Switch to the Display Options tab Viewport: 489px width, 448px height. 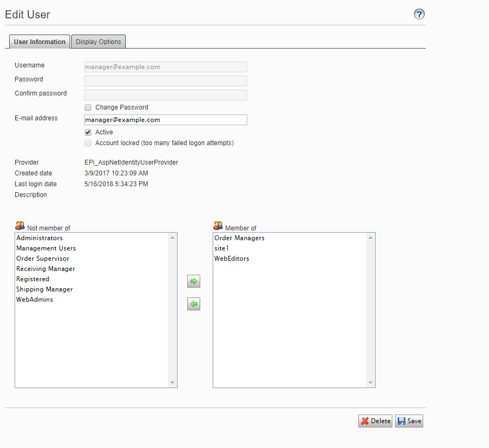tap(98, 41)
